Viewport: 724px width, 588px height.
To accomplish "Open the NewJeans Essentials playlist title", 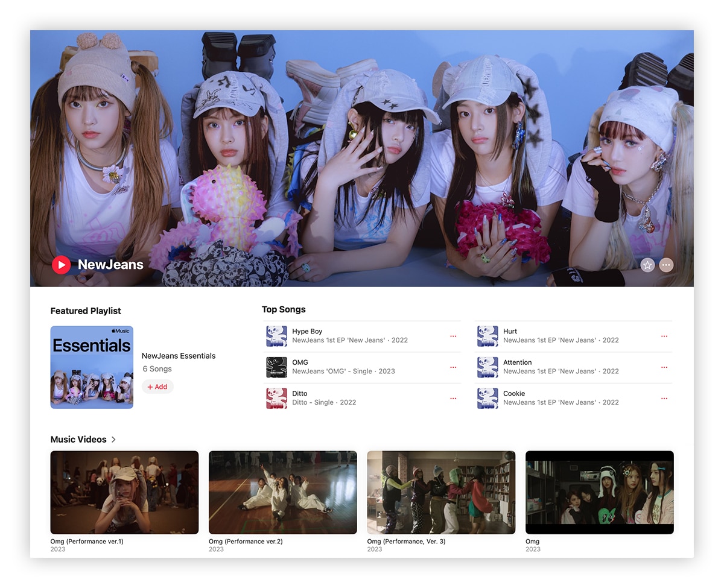I will coord(179,356).
